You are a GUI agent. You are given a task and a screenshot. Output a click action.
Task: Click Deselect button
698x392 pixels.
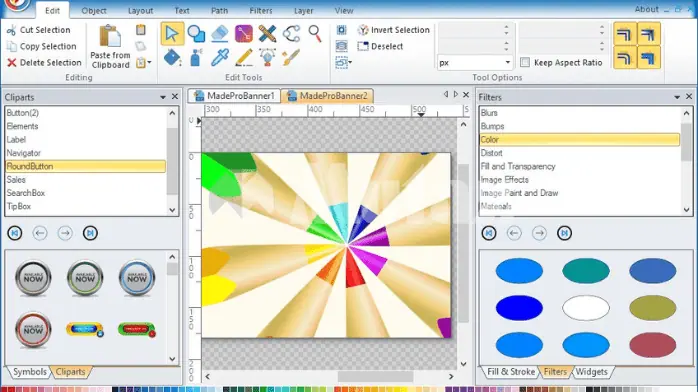click(381, 46)
